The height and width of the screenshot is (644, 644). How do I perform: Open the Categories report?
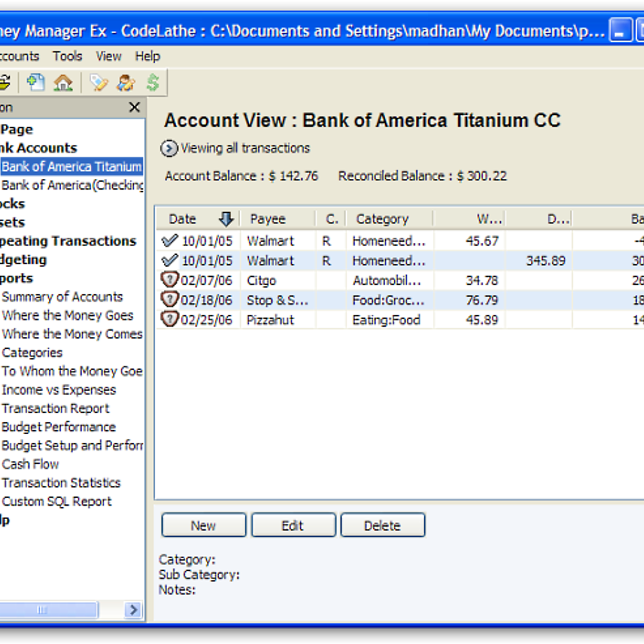click(x=32, y=353)
